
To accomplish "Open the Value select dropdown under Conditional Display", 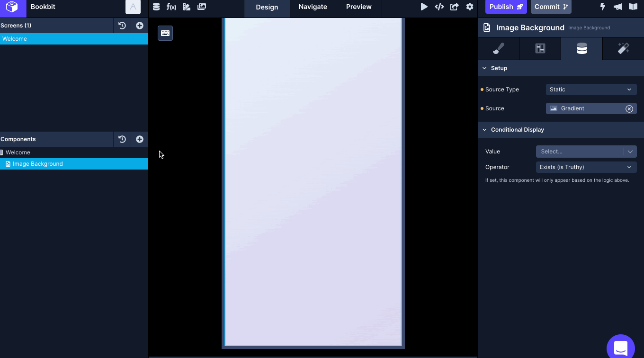I will click(x=586, y=151).
